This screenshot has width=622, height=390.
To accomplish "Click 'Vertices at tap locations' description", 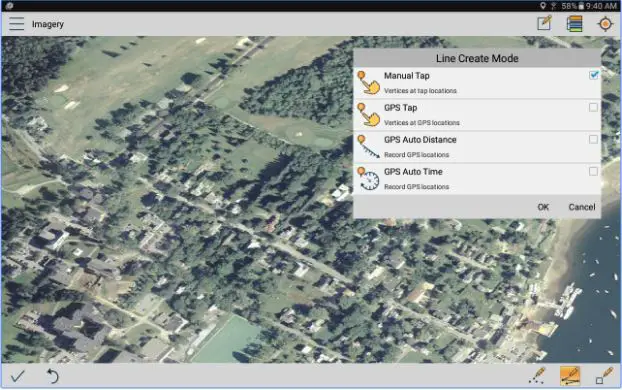I will [420, 91].
